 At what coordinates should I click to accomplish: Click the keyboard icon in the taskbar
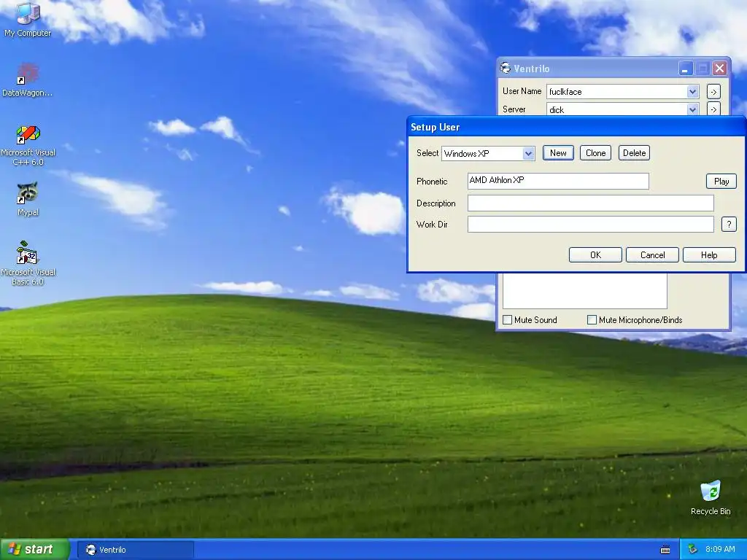665,550
